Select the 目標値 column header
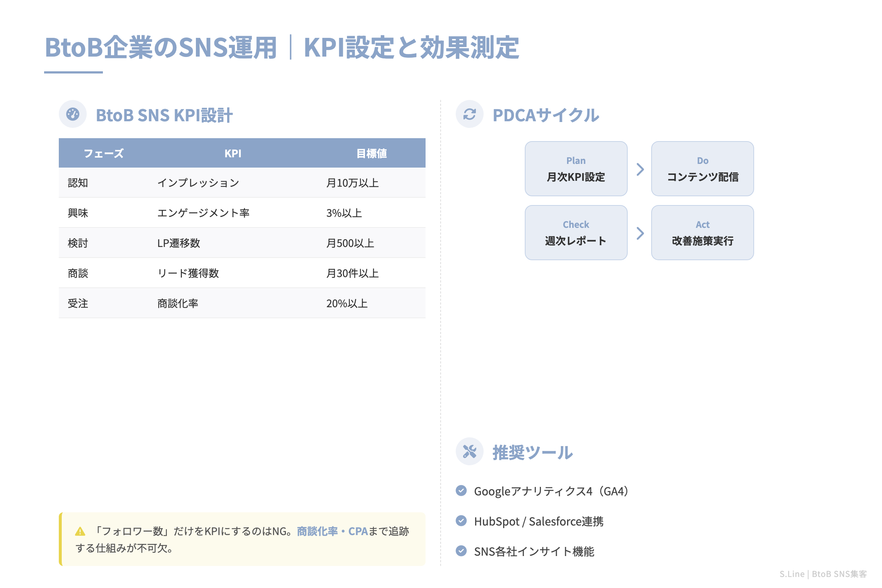This screenshot has height=588, width=882. point(372,153)
